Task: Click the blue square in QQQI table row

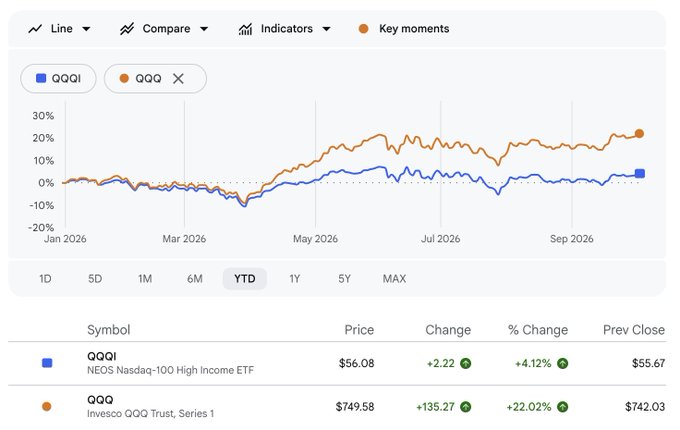Action: point(47,363)
